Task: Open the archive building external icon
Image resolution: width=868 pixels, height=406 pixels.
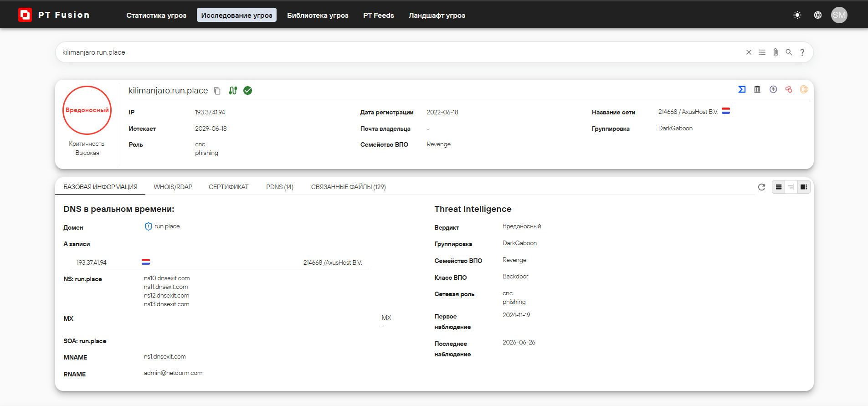Action: [x=757, y=89]
